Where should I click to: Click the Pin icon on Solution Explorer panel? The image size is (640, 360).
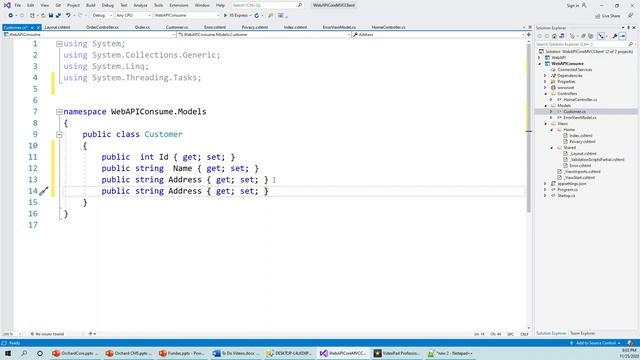629,27
